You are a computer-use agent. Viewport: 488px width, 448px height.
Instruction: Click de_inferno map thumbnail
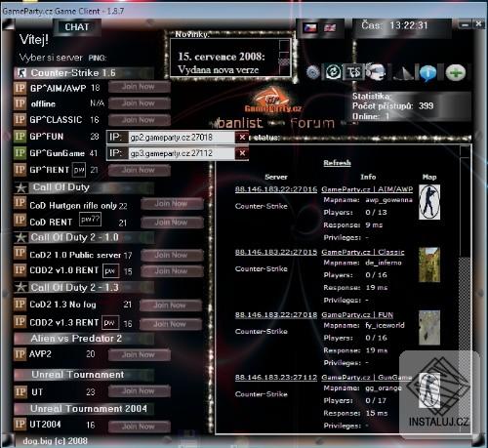click(x=429, y=265)
